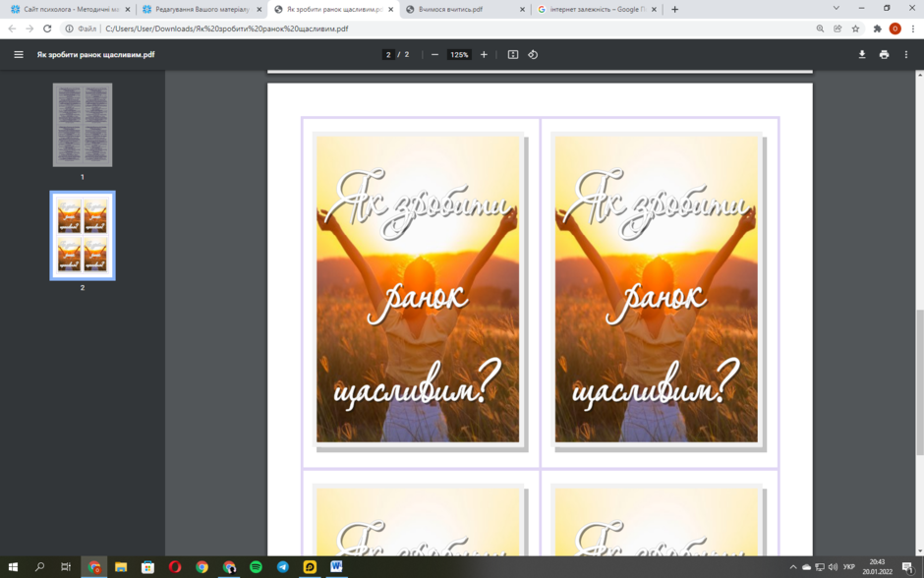Click the Fit to page icon
Image resolution: width=924 pixels, height=578 pixels.
513,55
